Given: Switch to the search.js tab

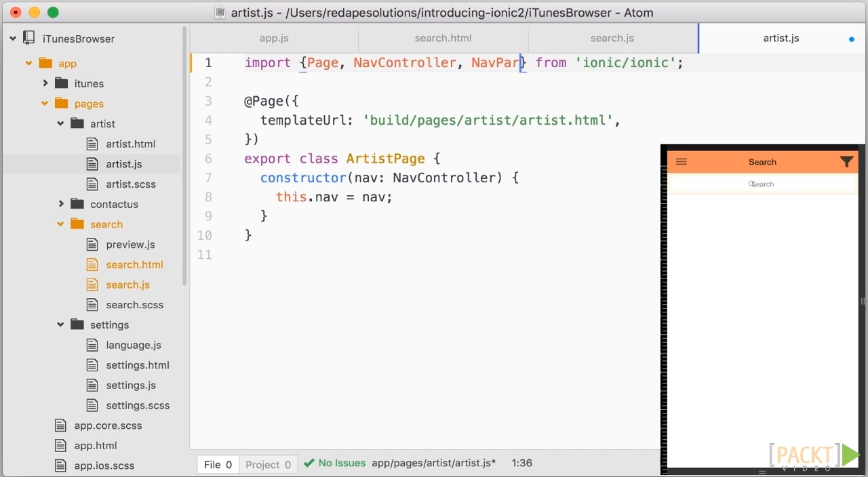Looking at the screenshot, I should coord(612,38).
